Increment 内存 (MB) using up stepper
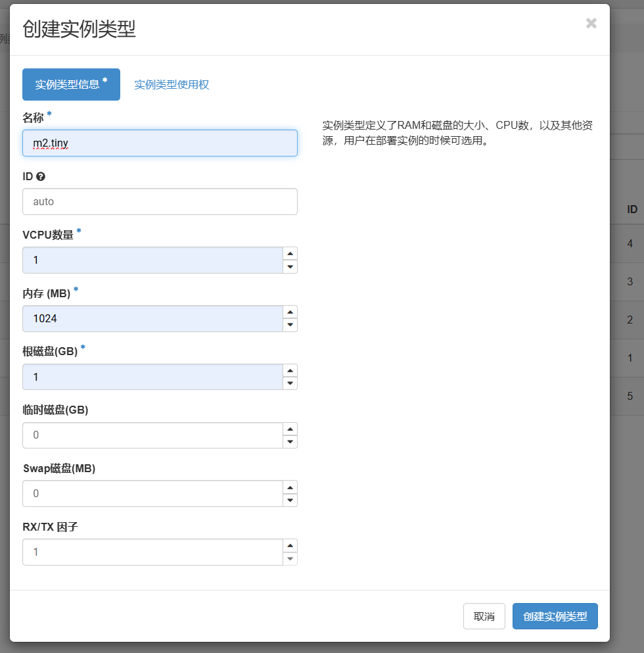 tap(290, 312)
